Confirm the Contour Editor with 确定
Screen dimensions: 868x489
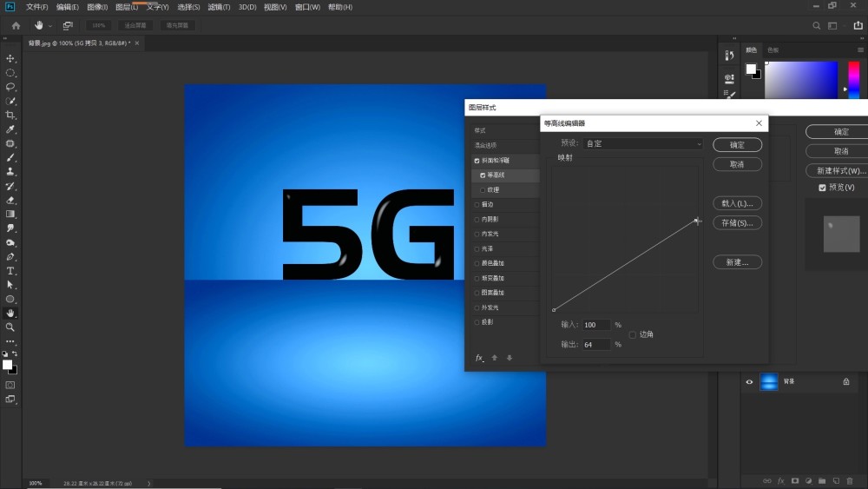point(737,144)
